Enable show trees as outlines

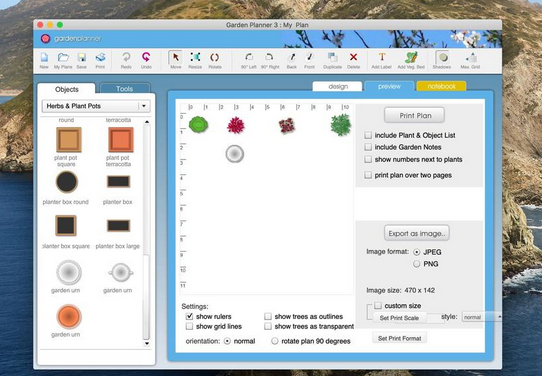[x=268, y=316]
